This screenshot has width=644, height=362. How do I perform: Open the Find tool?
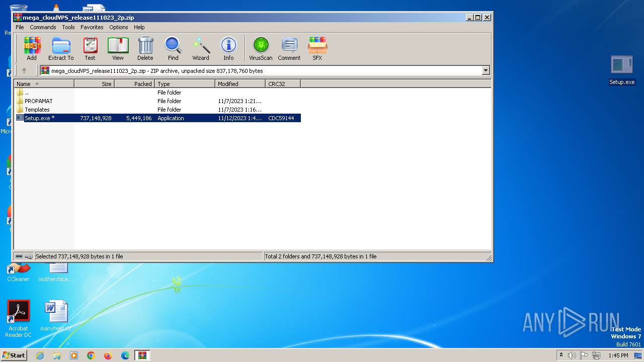tap(173, 49)
